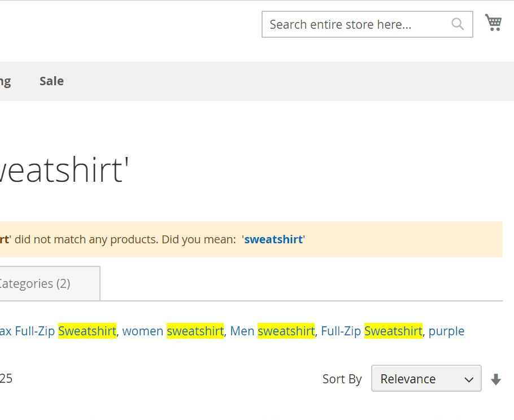Viewport: 514px width, 420px height.
Task: Click the item count number 25
Action: point(6,378)
